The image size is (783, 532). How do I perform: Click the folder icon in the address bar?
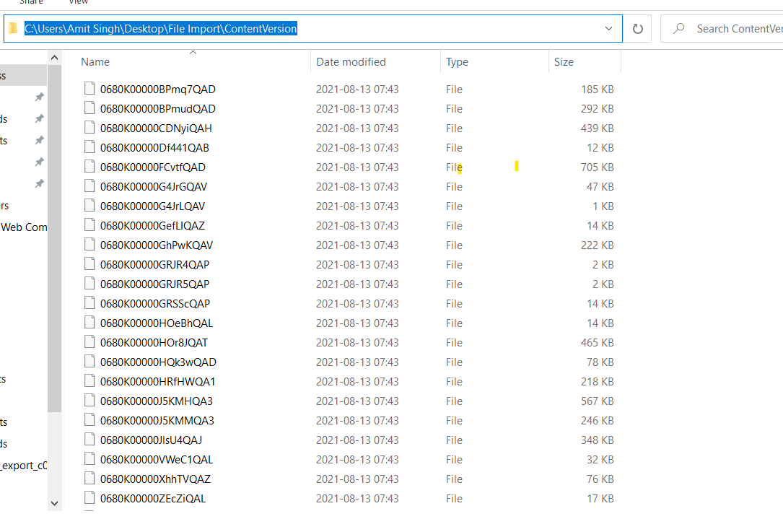coord(12,28)
